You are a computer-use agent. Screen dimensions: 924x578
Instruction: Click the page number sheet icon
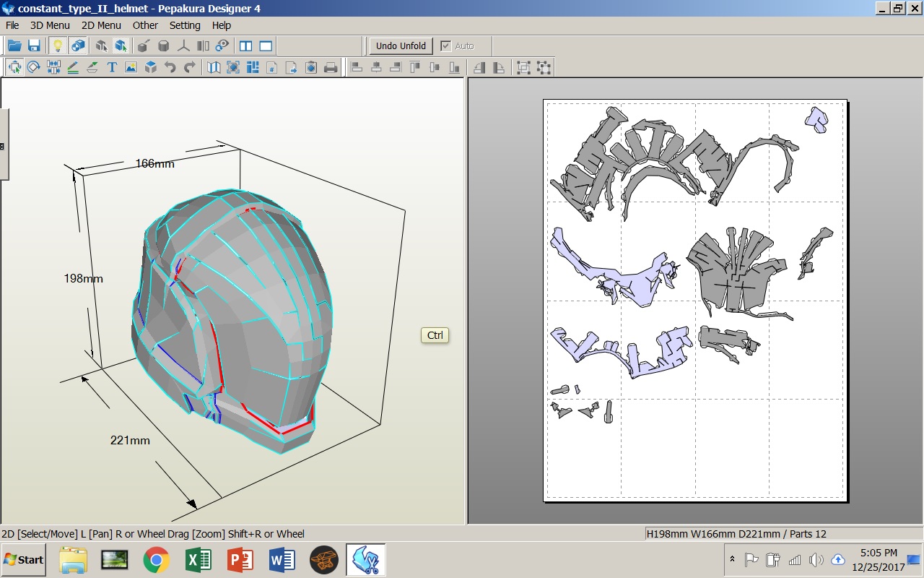tap(272, 67)
